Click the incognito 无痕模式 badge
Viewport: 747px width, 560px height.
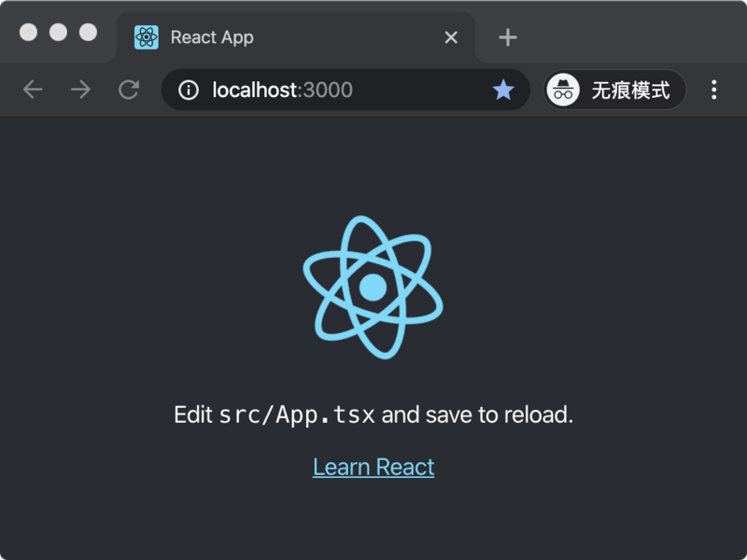[613, 90]
